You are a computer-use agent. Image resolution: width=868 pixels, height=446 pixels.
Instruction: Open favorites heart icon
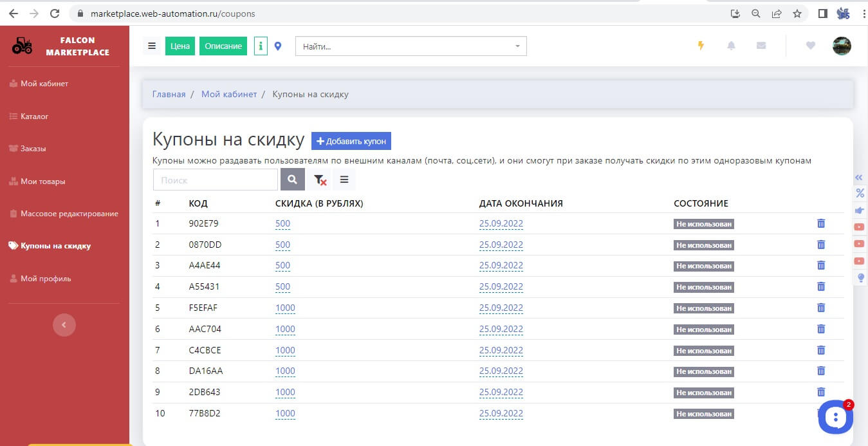[x=810, y=46]
